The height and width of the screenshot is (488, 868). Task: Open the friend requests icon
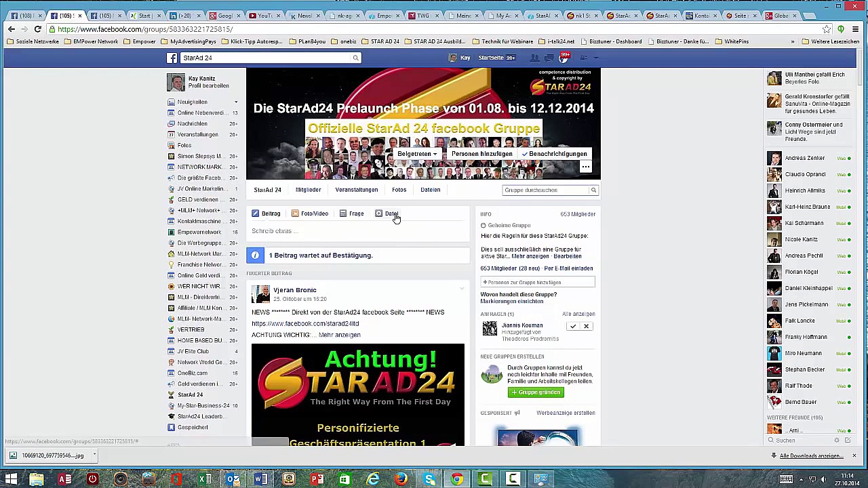534,58
